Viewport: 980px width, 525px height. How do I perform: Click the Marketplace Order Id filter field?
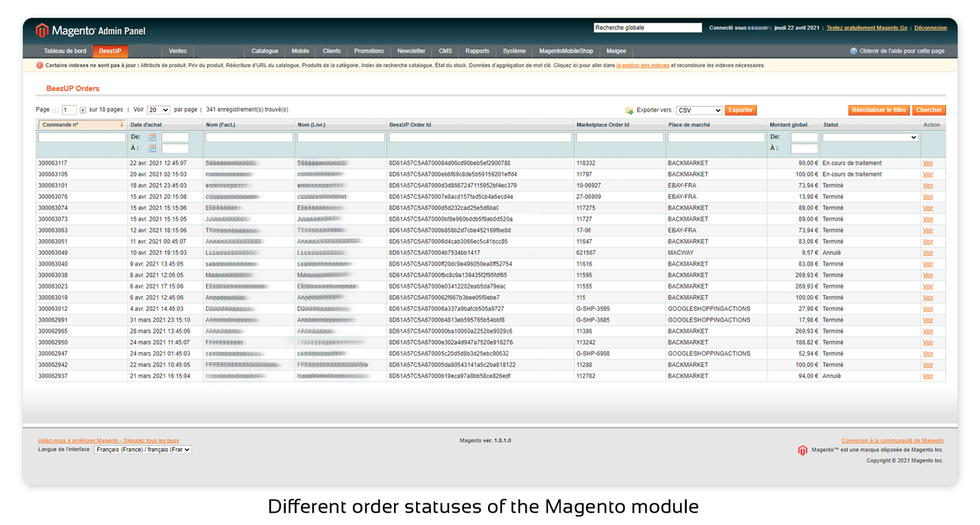point(620,138)
